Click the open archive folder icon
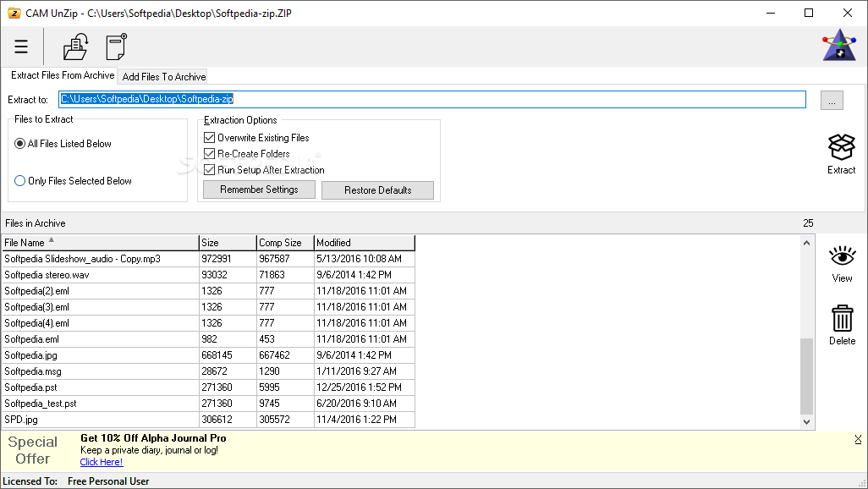 tap(75, 47)
